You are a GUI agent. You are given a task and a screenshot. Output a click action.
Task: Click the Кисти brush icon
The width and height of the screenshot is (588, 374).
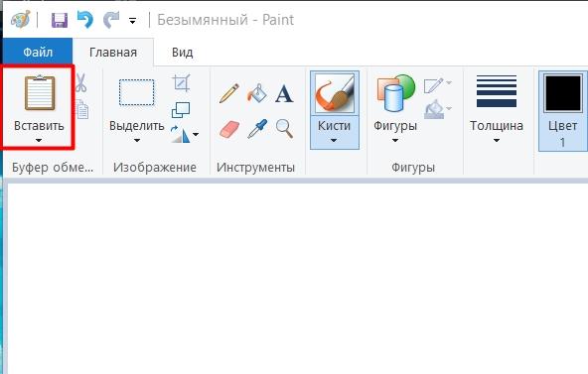(x=335, y=93)
